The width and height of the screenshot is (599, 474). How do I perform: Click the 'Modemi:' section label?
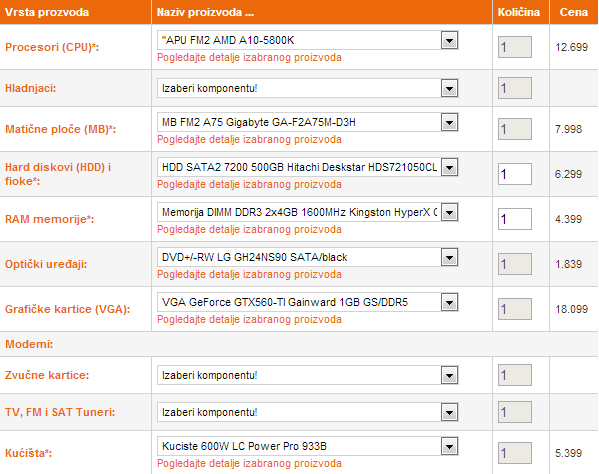29,344
